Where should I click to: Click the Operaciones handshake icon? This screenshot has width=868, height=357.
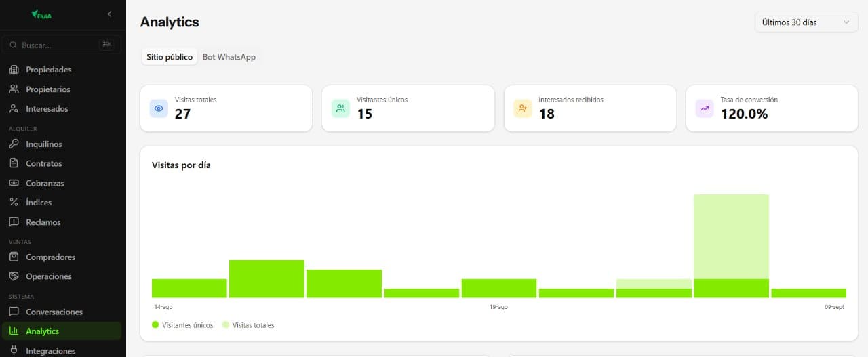[x=14, y=276]
